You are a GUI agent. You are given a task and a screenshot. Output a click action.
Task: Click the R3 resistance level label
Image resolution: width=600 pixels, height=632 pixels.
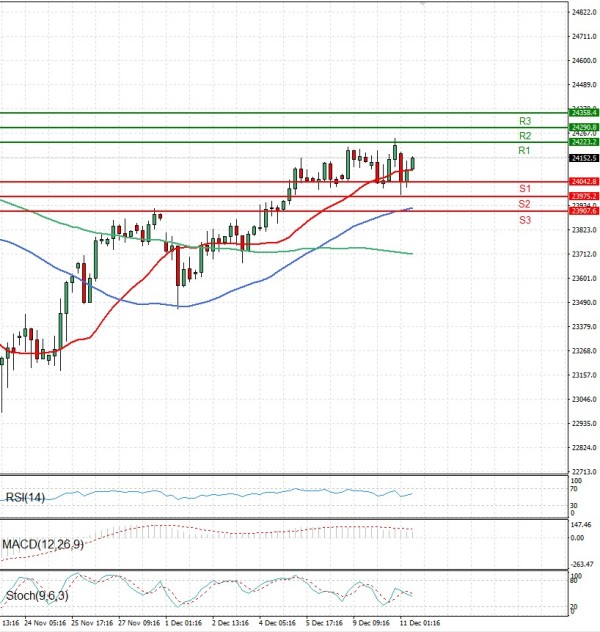click(x=524, y=120)
